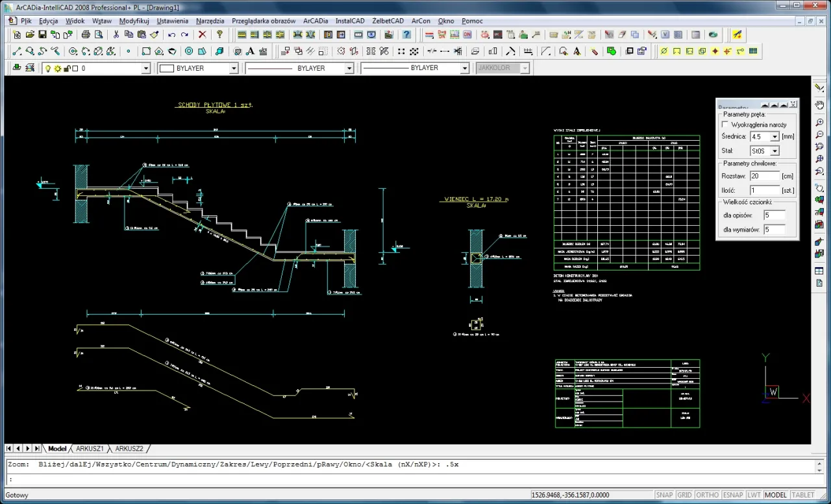Select the Text tool (letter A)

[249, 51]
